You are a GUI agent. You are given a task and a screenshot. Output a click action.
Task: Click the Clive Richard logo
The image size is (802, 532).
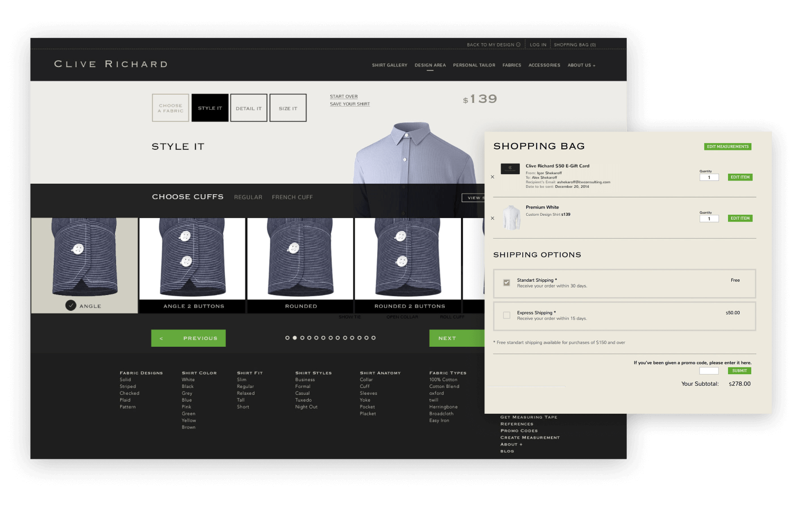(110, 64)
